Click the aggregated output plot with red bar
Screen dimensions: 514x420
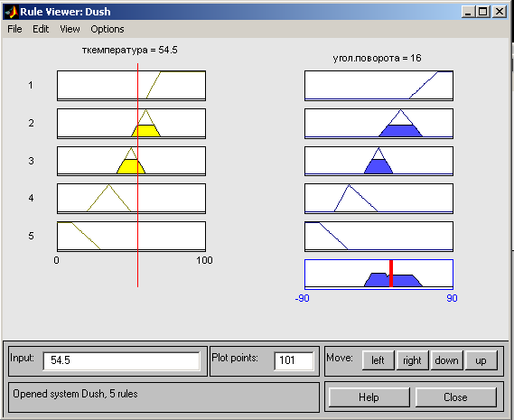[378, 275]
